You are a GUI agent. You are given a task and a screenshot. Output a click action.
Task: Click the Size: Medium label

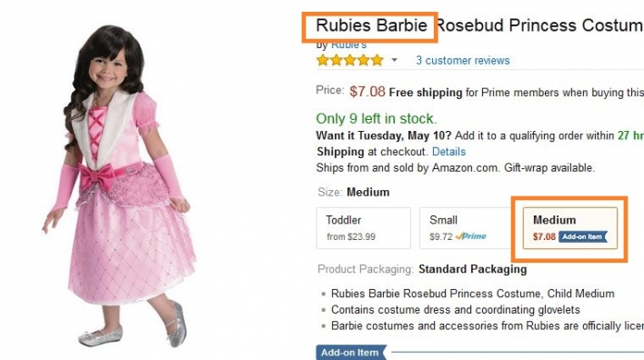pyautogui.click(x=354, y=192)
